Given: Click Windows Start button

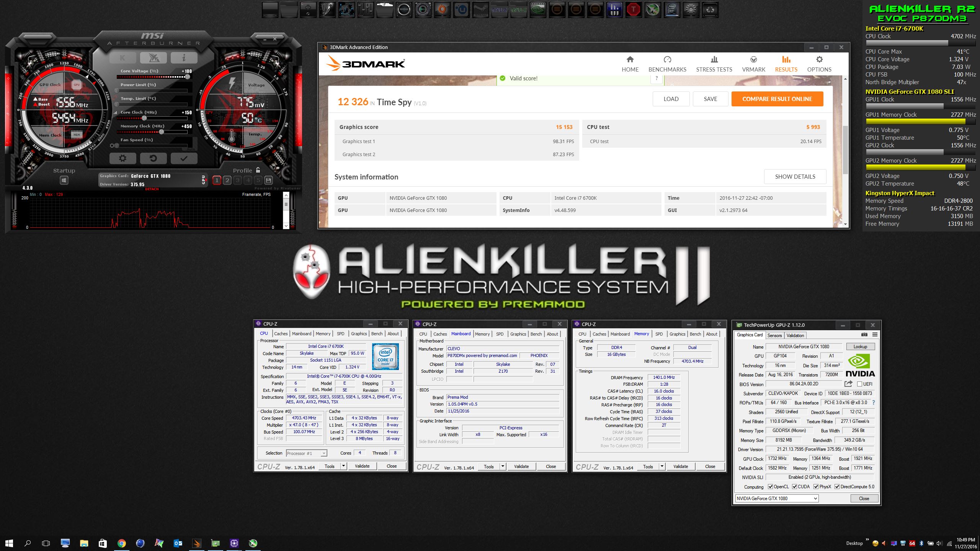Looking at the screenshot, I should point(9,543).
